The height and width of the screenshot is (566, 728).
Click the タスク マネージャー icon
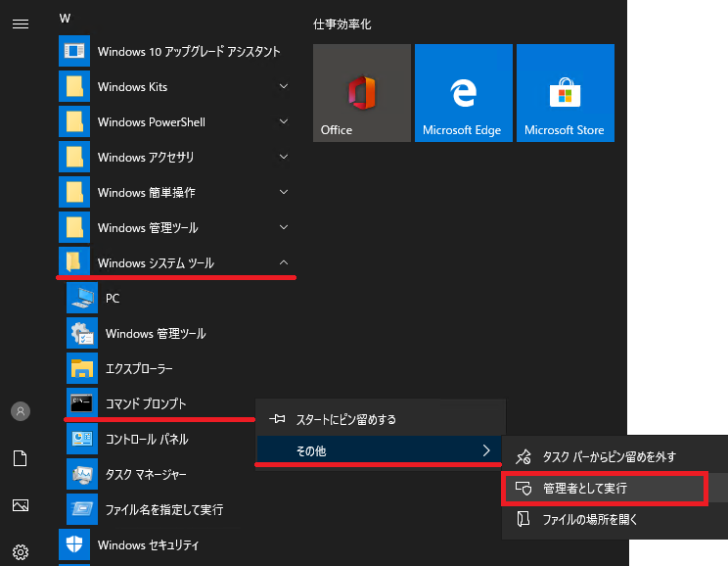[x=82, y=475]
